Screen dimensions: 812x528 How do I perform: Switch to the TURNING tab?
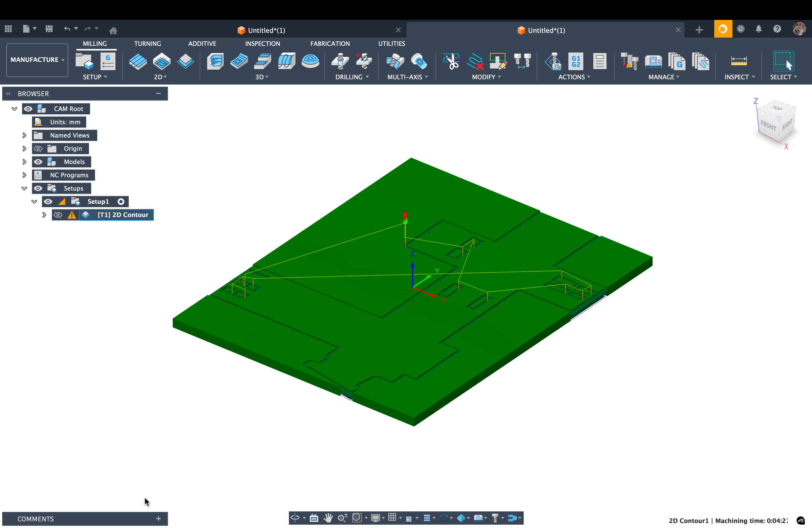[x=148, y=43]
